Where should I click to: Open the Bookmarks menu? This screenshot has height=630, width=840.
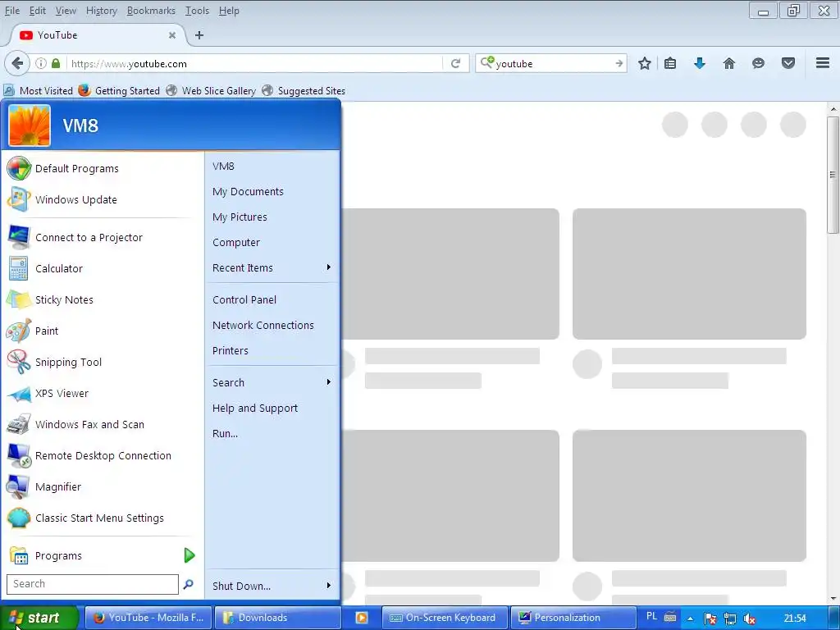point(151,11)
